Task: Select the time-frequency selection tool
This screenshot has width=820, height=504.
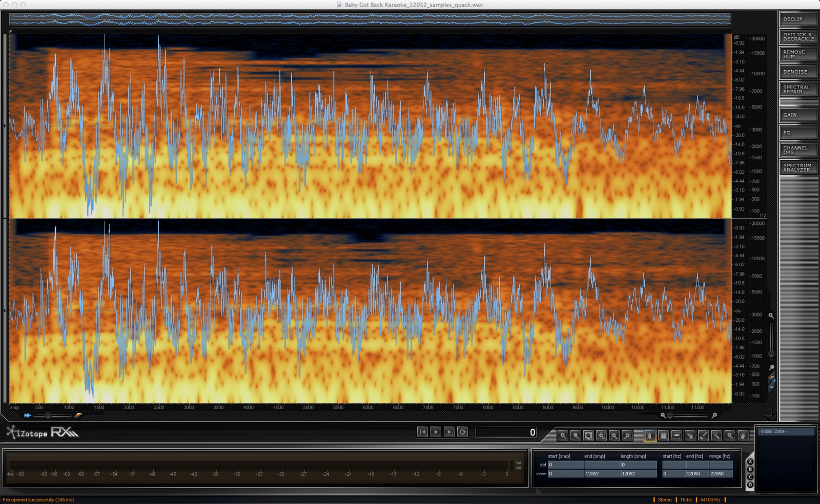Action: 663,436
